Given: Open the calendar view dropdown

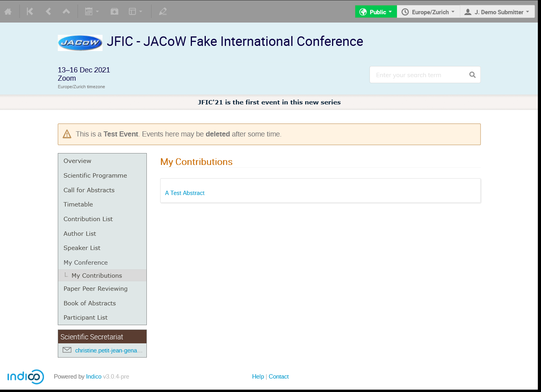Looking at the screenshot, I should tap(92, 11).
